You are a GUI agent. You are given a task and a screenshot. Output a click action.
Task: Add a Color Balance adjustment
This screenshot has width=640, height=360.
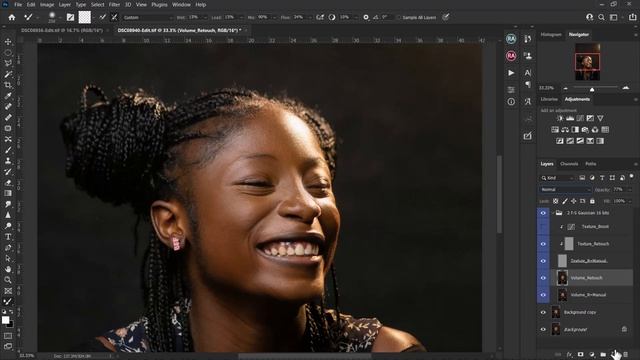565,130
